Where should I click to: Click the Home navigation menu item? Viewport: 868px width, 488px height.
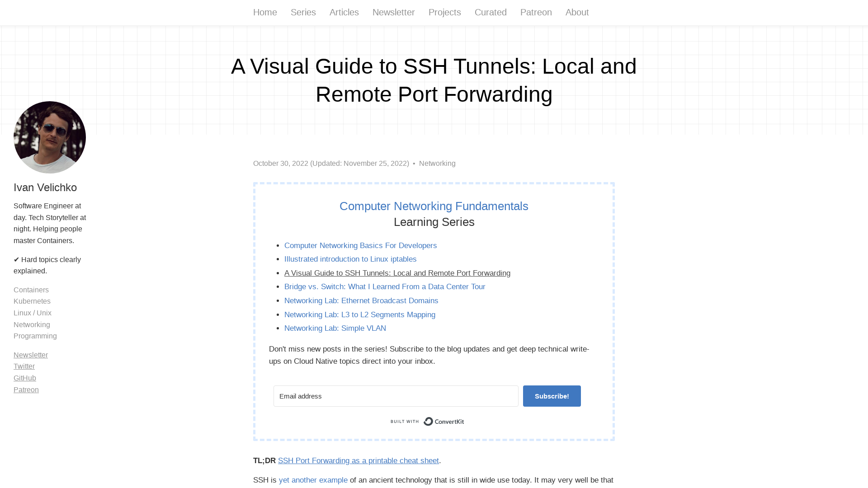[x=264, y=13]
